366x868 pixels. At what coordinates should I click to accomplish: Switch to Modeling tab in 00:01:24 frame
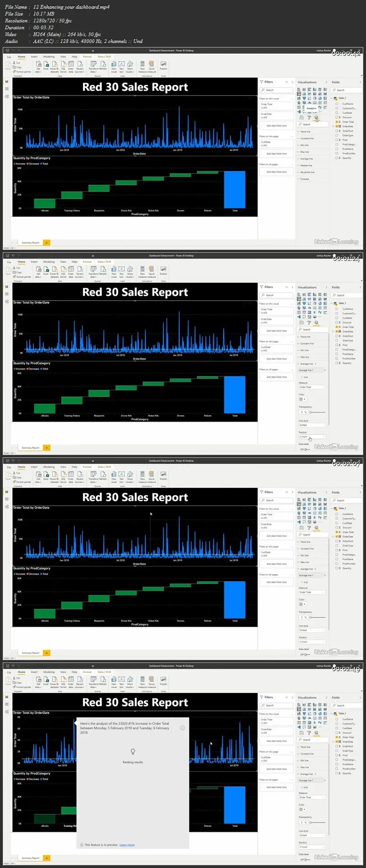(49, 262)
